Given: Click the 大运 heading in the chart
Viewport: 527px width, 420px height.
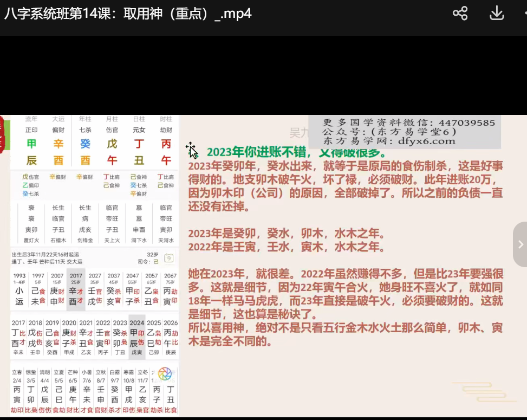Looking at the screenshot, I should pyautogui.click(x=58, y=119).
